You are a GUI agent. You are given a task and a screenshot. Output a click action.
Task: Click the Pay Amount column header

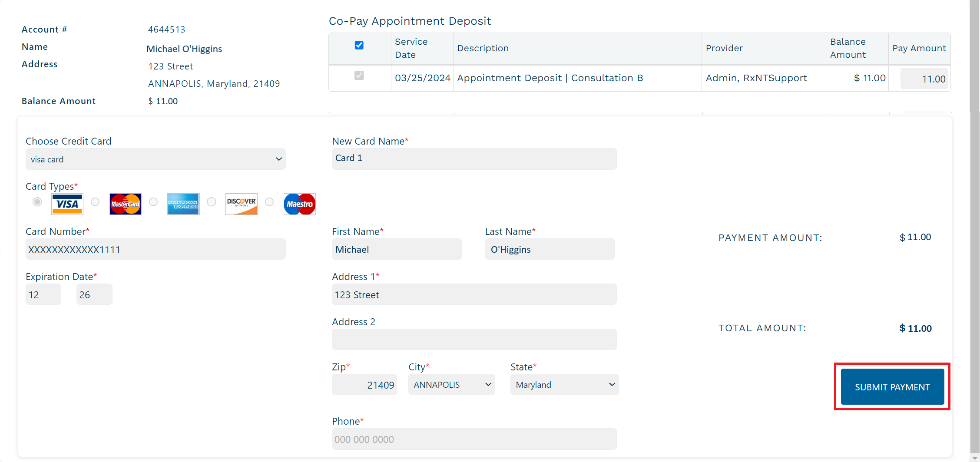pyautogui.click(x=919, y=48)
